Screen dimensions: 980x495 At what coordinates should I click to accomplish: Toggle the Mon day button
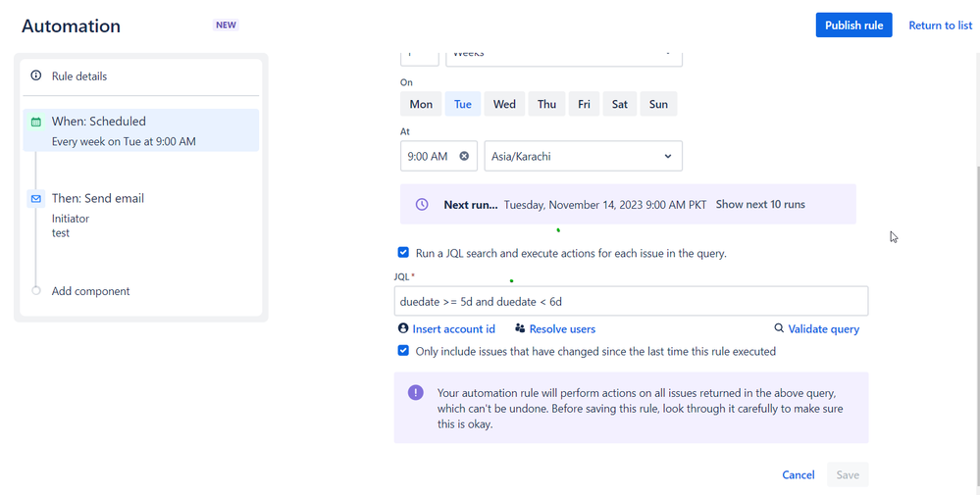[421, 104]
